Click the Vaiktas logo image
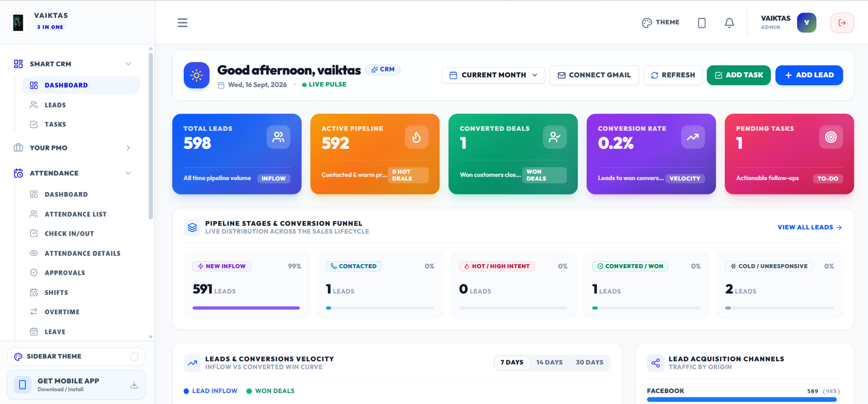Image resolution: width=868 pixels, height=404 pixels. tap(18, 22)
